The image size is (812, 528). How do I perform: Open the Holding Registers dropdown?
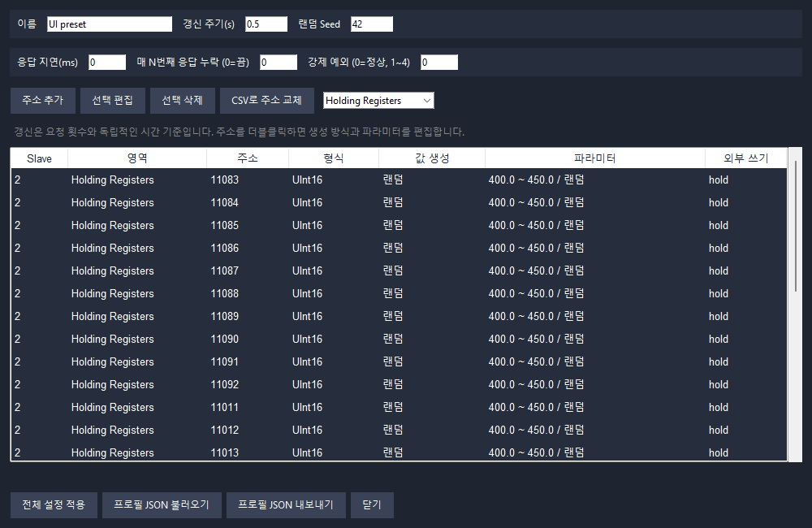(x=378, y=101)
